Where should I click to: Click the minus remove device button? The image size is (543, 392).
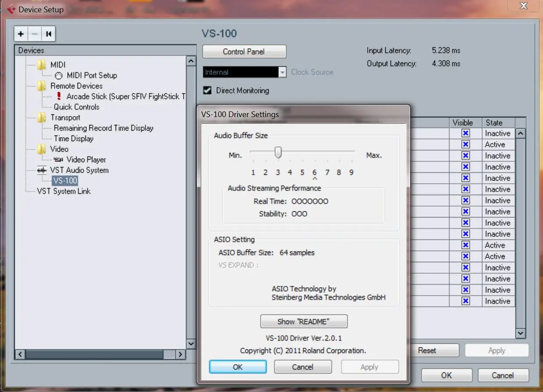[35, 34]
